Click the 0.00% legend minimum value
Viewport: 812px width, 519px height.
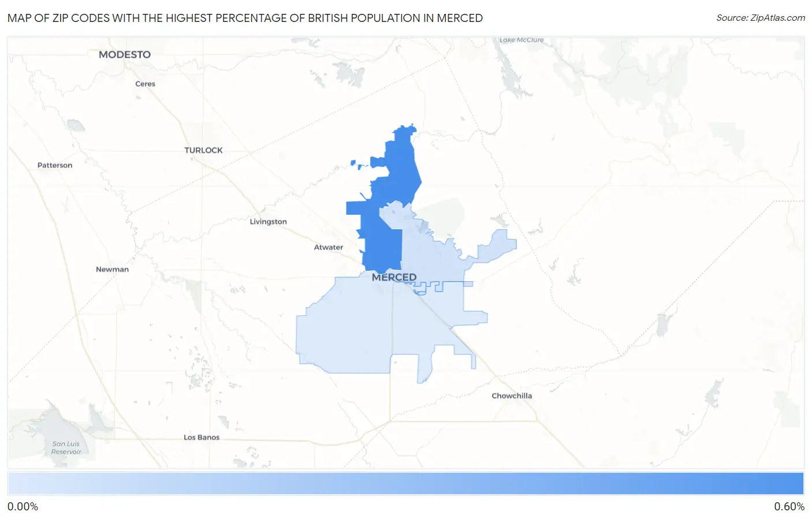coord(23,506)
